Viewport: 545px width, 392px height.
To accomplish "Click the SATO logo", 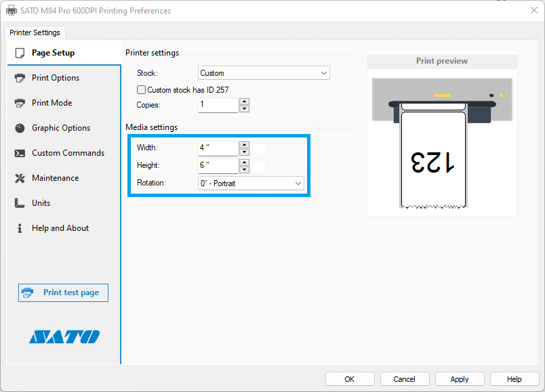I will pyautogui.click(x=64, y=336).
